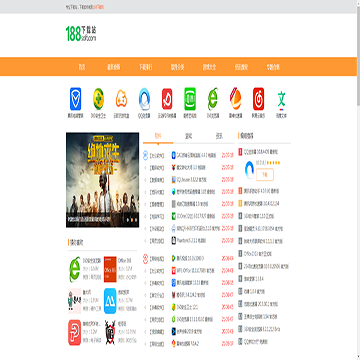Open the 360 Browser green e icon
The image size is (360, 360).
click(x=213, y=99)
